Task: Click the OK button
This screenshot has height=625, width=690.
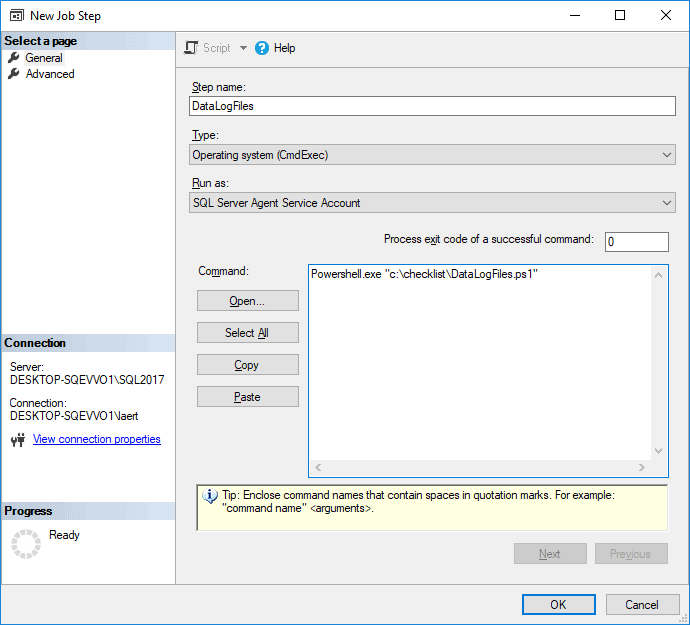Action: 558,604
